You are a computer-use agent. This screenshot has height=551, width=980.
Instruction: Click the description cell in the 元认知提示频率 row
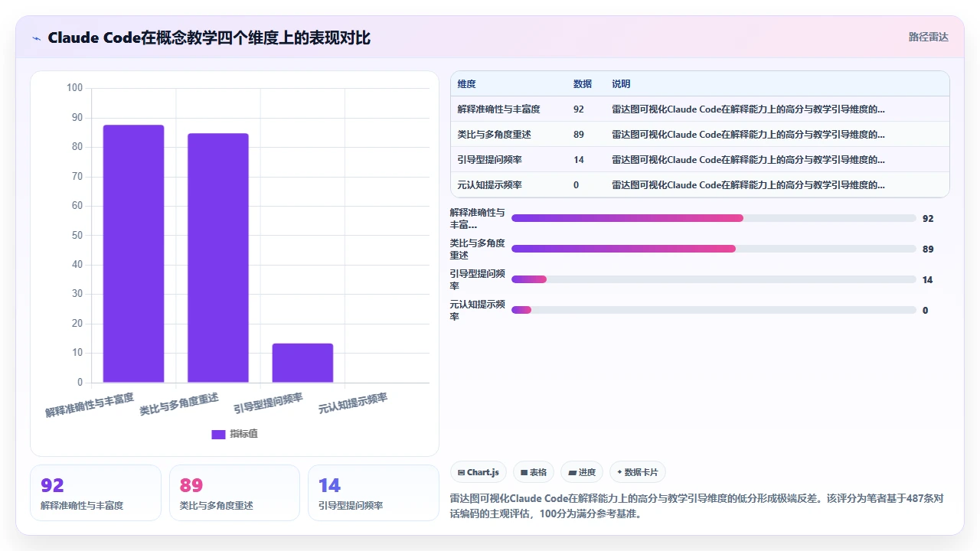pyautogui.click(x=748, y=185)
